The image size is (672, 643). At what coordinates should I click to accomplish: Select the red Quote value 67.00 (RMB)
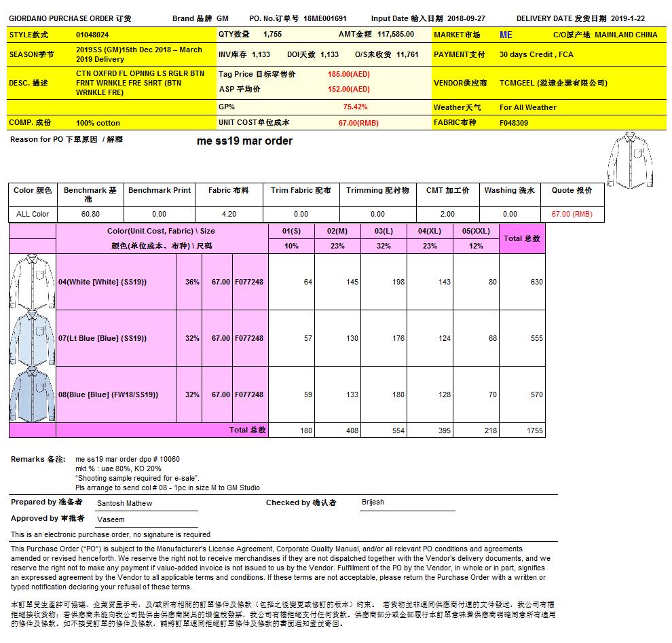tap(572, 214)
